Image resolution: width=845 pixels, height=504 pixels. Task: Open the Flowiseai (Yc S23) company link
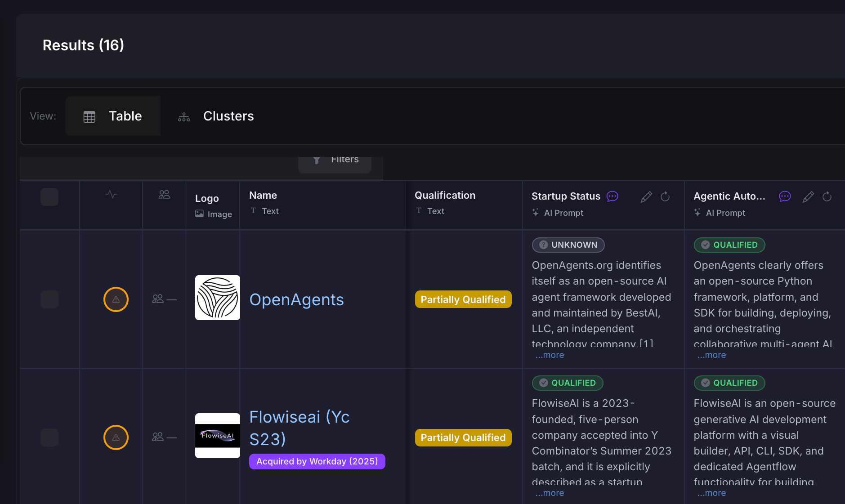(300, 428)
